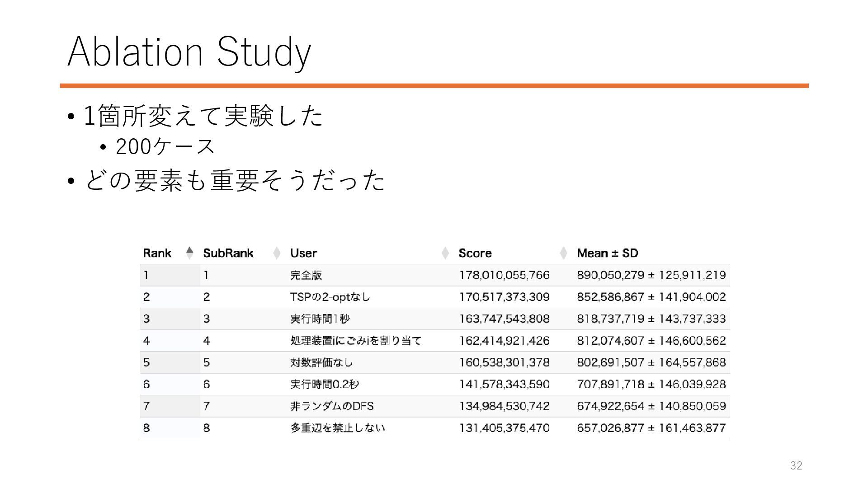Select score 160,538,301,378
868x488 pixels.
point(504,362)
